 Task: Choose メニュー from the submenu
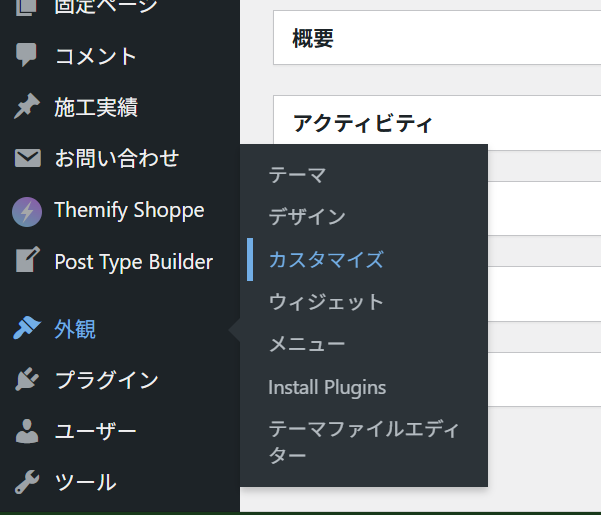point(307,344)
